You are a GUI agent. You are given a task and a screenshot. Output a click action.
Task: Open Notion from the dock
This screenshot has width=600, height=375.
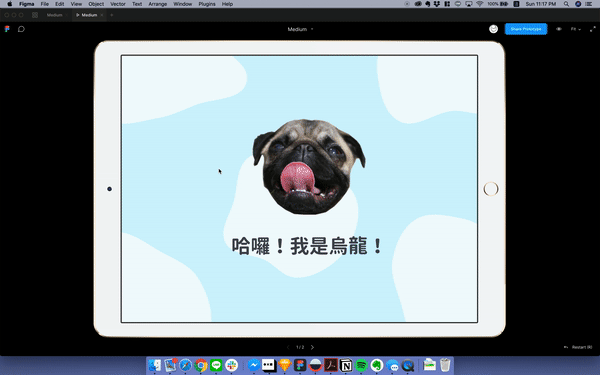point(346,365)
